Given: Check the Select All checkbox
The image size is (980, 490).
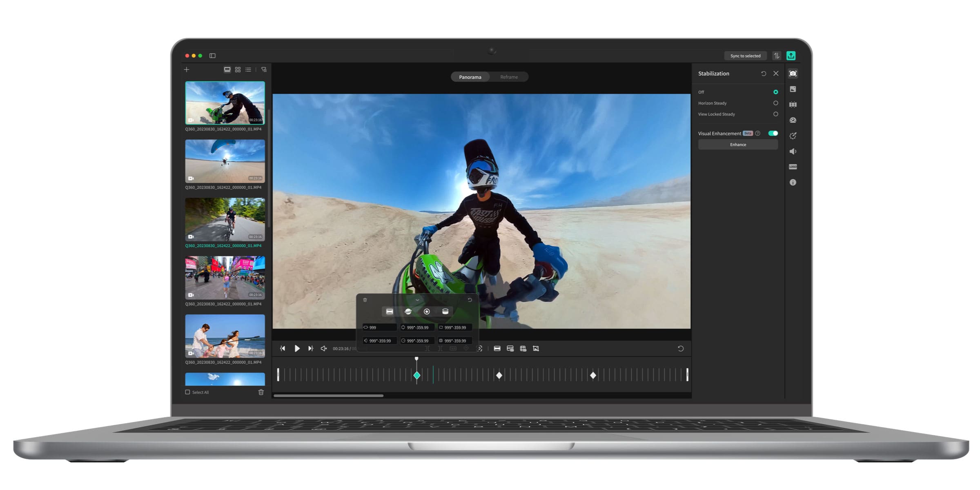Looking at the screenshot, I should (x=188, y=392).
